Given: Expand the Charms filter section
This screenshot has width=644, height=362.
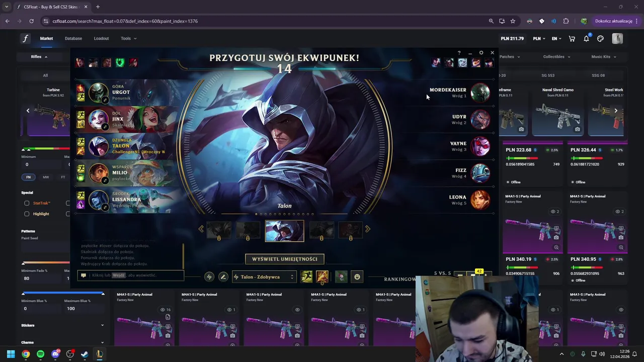Looking at the screenshot, I should [63, 342].
